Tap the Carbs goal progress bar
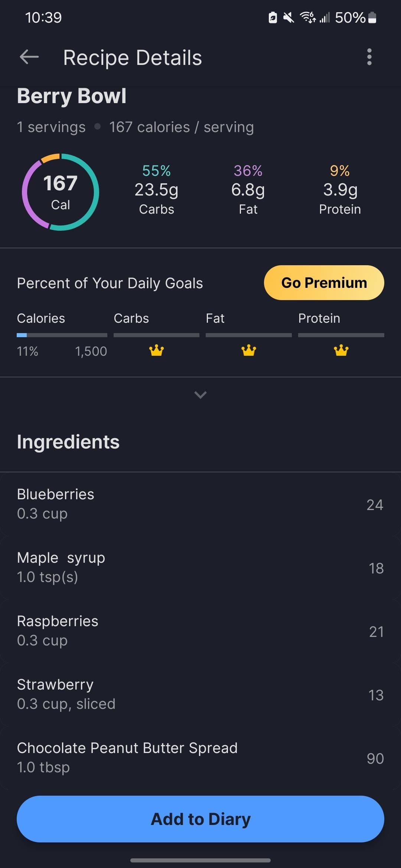Image resolution: width=401 pixels, height=868 pixels. coord(156,335)
